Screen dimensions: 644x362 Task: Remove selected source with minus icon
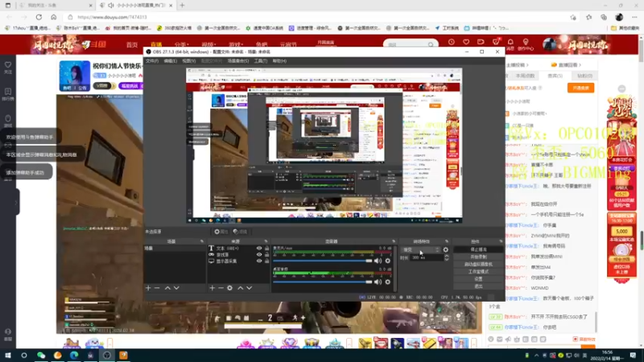(x=221, y=288)
